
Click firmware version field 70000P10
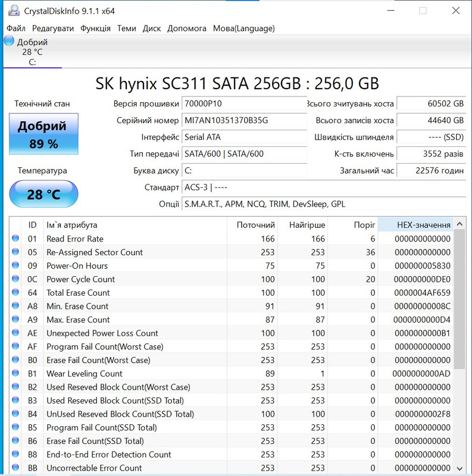(244, 104)
